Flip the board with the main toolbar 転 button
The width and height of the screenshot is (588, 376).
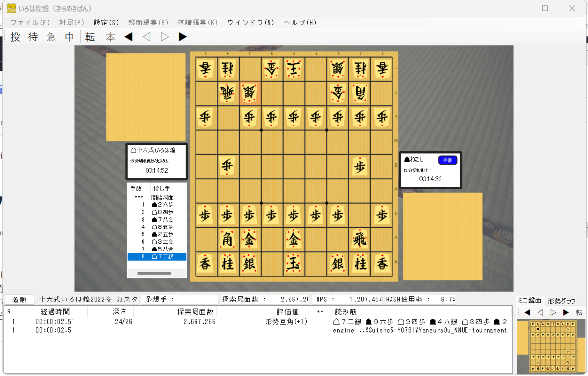click(x=90, y=37)
